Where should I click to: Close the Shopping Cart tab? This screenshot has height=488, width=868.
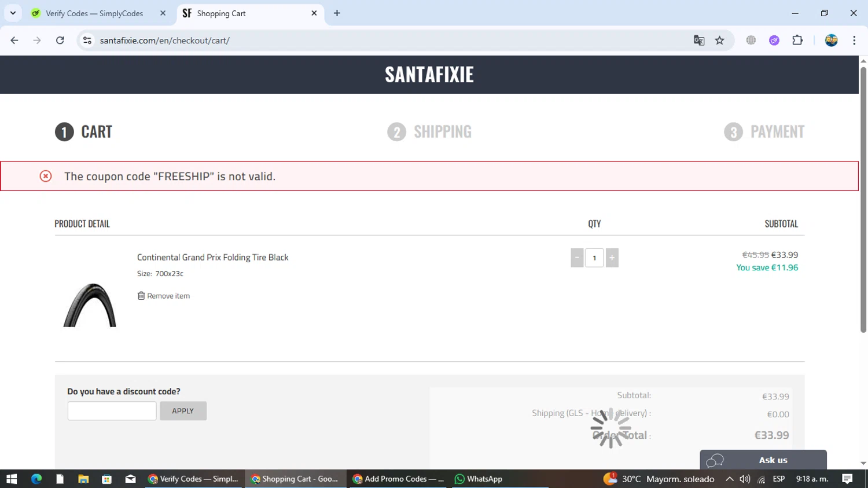(314, 13)
